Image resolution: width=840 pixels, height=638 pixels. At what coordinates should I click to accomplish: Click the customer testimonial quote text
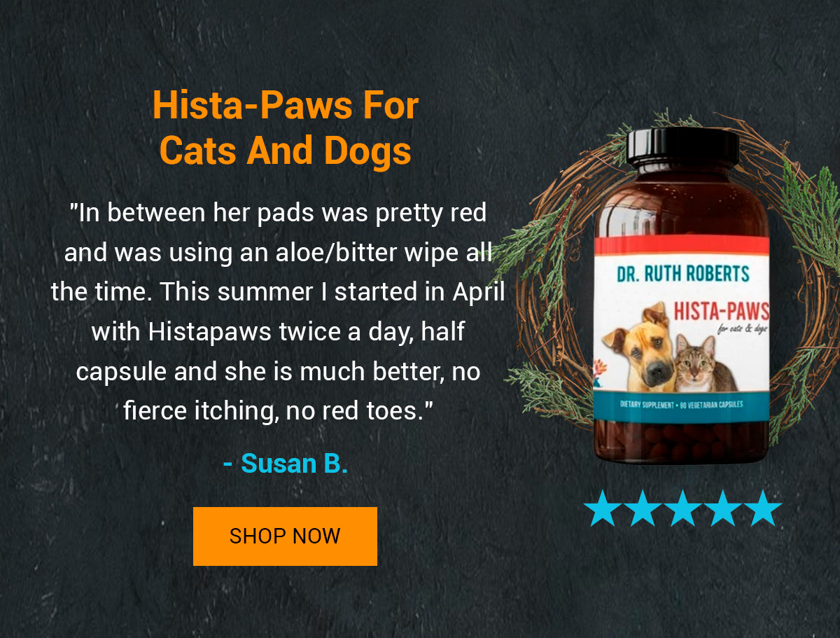click(278, 312)
